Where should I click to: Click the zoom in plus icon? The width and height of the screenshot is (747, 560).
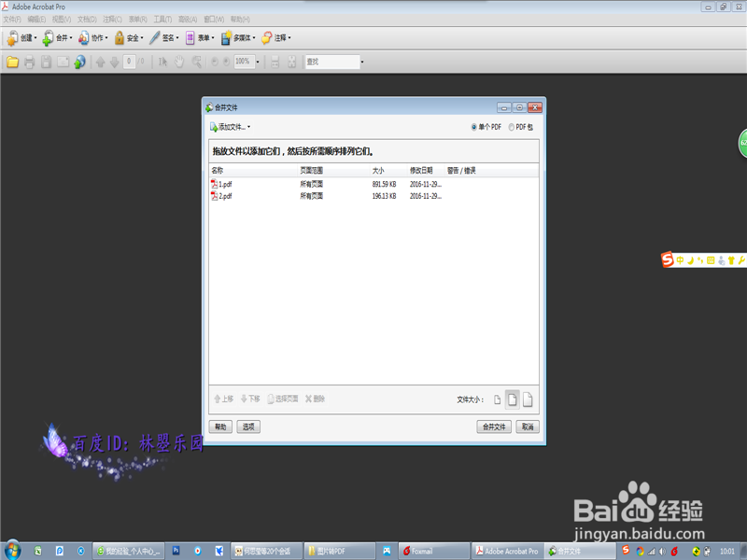pos(226,62)
